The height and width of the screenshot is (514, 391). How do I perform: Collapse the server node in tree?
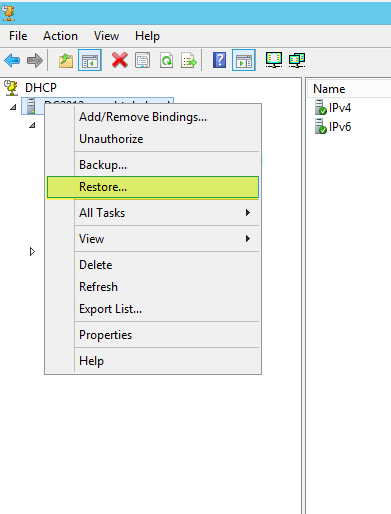point(13,107)
